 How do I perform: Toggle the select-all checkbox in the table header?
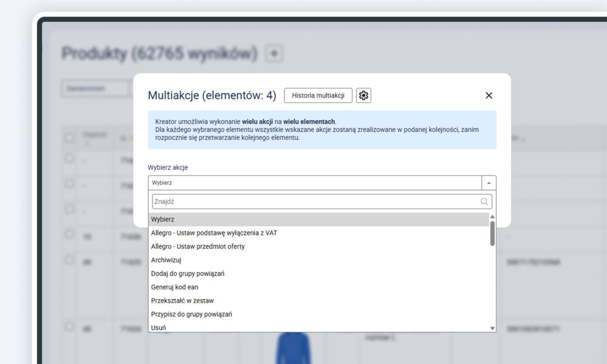pyautogui.click(x=69, y=138)
